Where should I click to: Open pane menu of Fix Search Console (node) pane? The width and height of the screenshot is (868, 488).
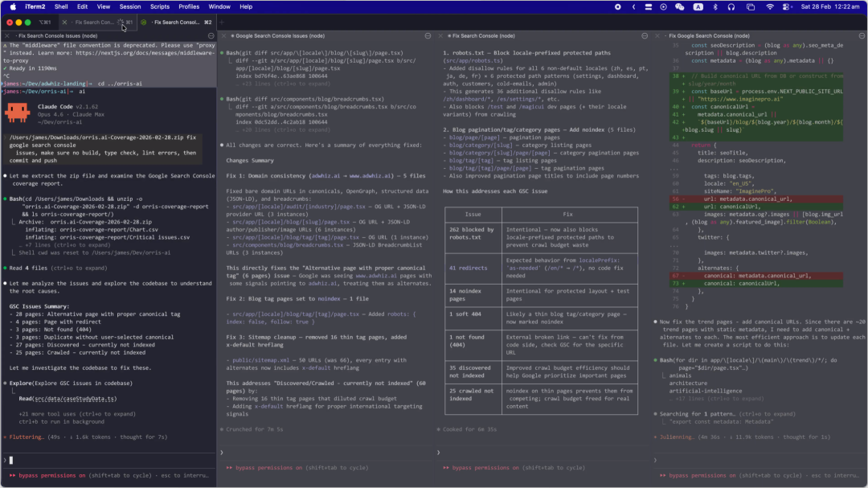coord(644,36)
